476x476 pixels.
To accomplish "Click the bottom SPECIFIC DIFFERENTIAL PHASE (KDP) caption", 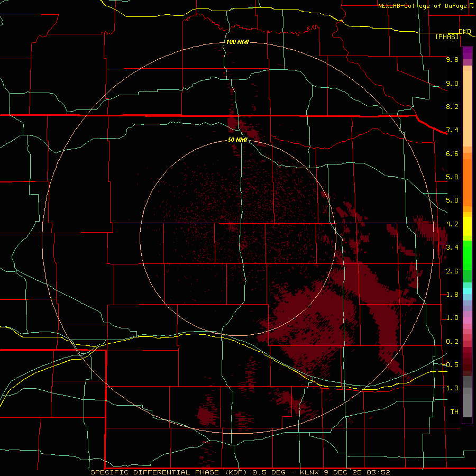I will (x=241, y=472).
